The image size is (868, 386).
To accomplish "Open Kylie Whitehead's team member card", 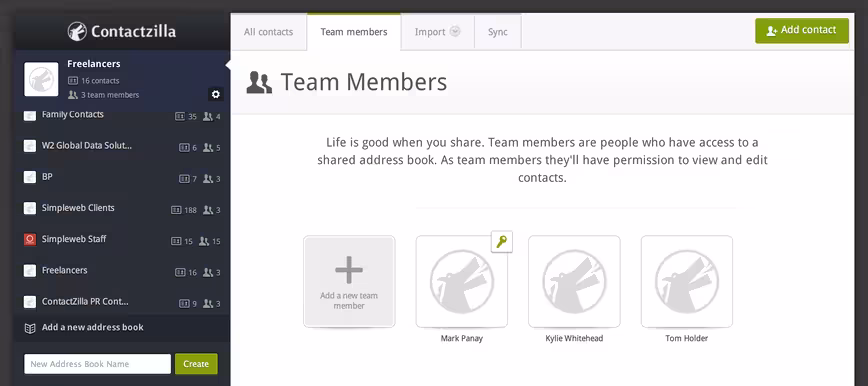I will click(574, 281).
